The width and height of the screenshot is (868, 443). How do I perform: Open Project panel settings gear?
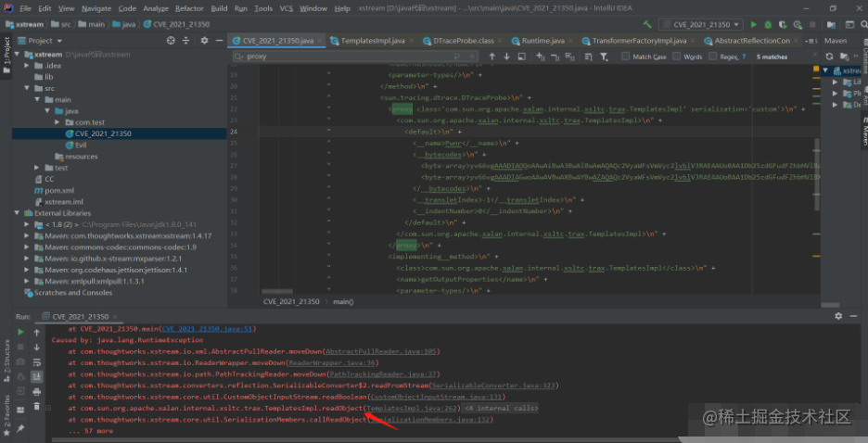(x=204, y=41)
